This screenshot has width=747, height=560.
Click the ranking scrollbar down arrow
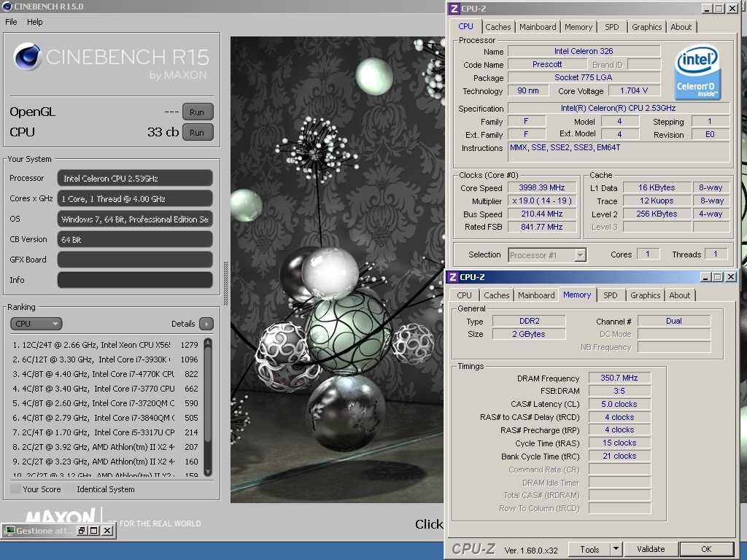tap(208, 472)
